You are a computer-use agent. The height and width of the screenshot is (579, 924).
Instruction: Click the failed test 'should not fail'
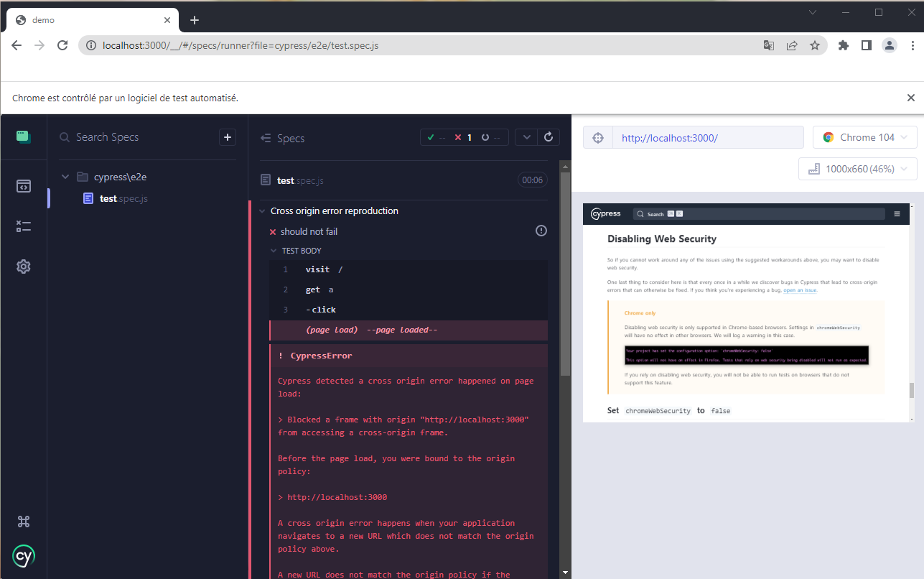pyautogui.click(x=309, y=231)
